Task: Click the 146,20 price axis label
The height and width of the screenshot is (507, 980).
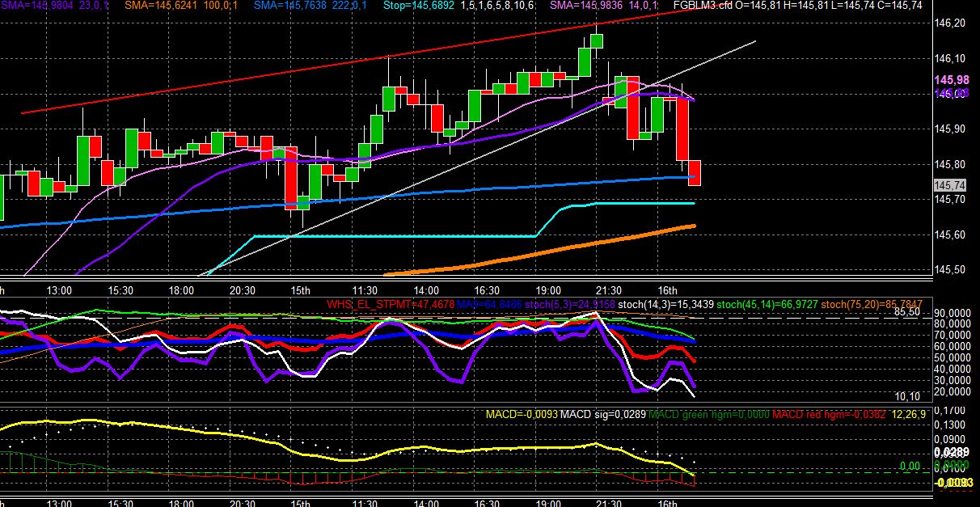Action: (949, 23)
